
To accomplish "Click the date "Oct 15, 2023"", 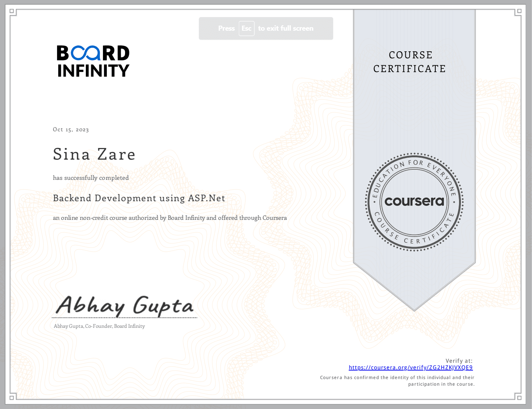I will [71, 130].
